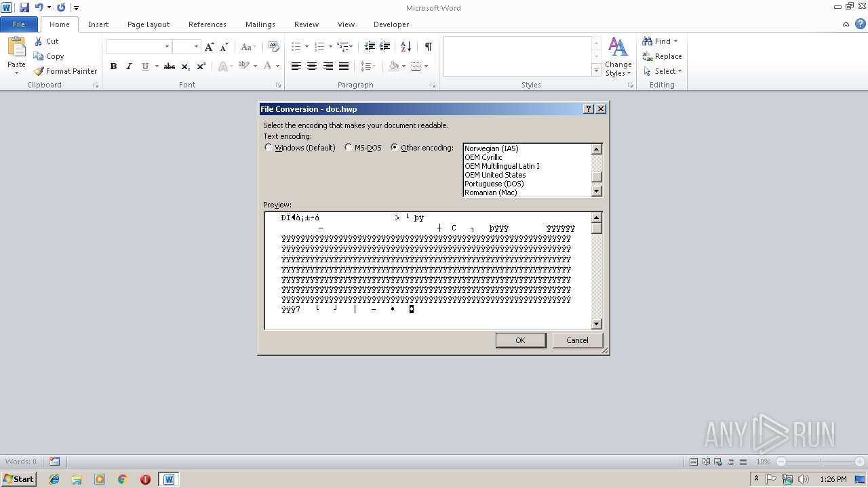Click the zoom slider in status bar
This screenshot has height=488, width=868.
(x=820, y=462)
